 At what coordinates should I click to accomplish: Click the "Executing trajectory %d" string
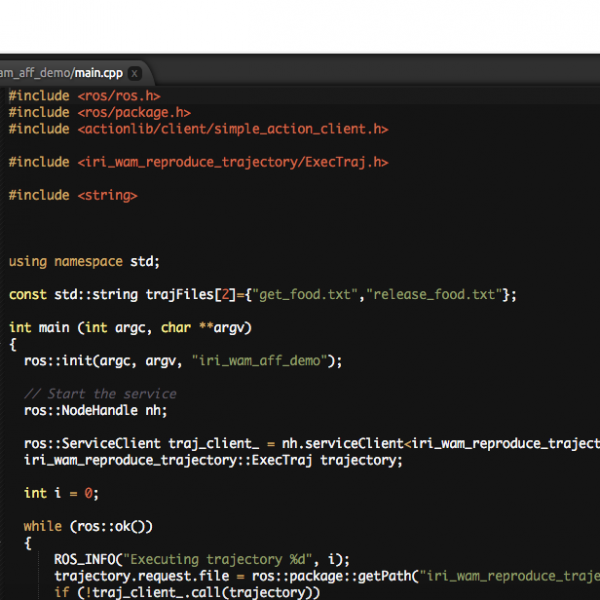click(218, 560)
